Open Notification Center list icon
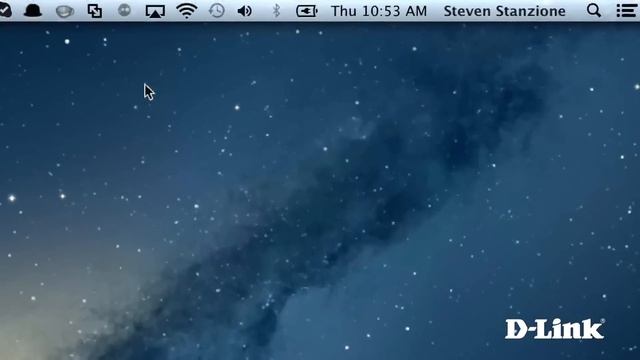Screen dimensions: 640x360 pyautogui.click(x=626, y=11)
